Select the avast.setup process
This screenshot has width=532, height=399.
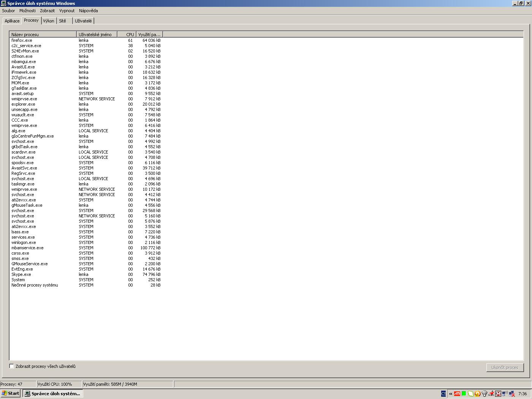[86, 93]
